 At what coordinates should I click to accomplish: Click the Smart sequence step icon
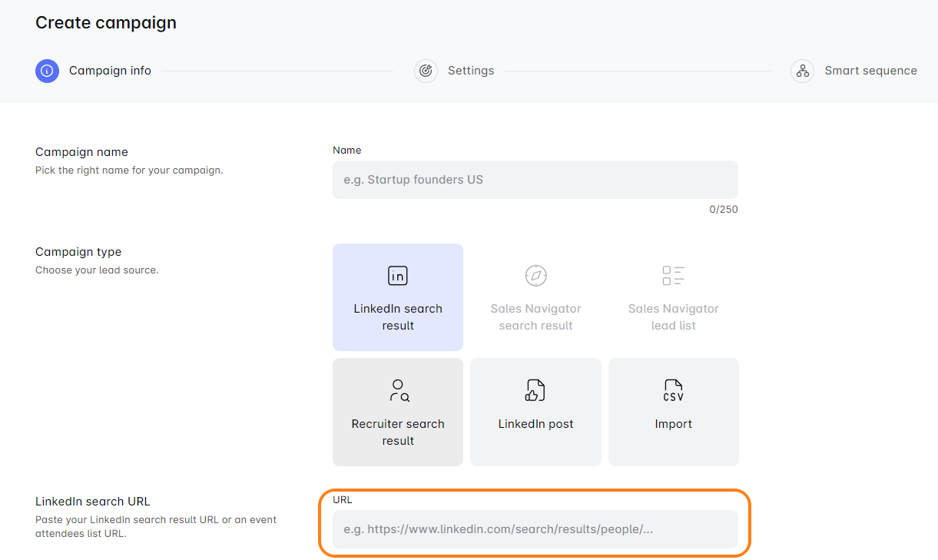802,71
